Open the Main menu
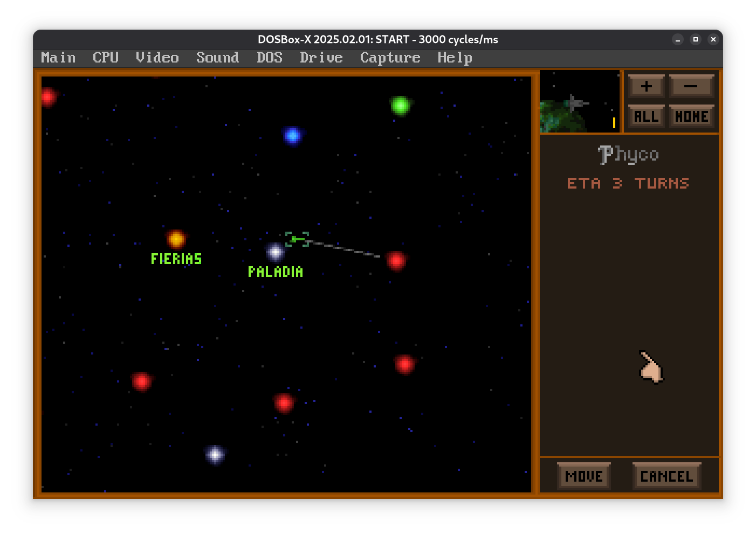Screen dimensions: 756x535 click(x=58, y=58)
